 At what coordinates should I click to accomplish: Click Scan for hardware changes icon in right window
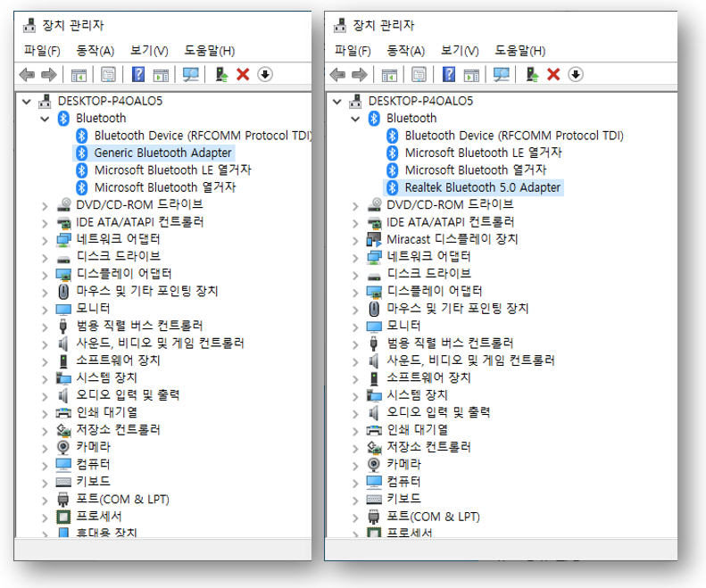502,74
